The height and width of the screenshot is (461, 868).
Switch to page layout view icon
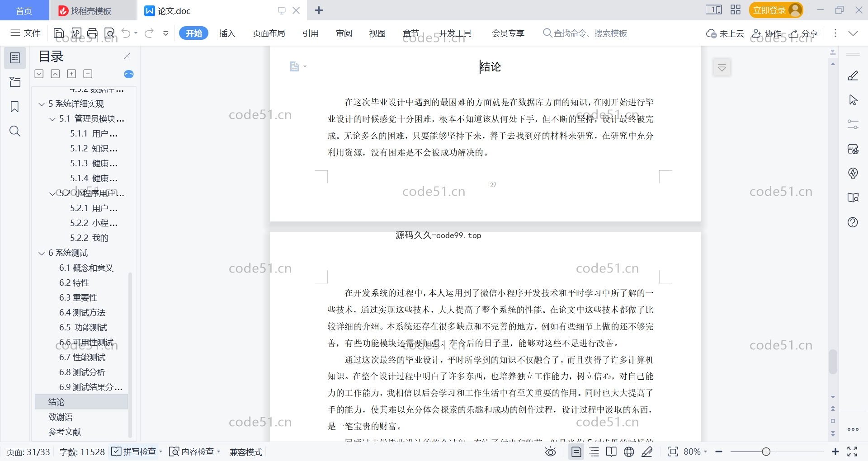point(576,452)
